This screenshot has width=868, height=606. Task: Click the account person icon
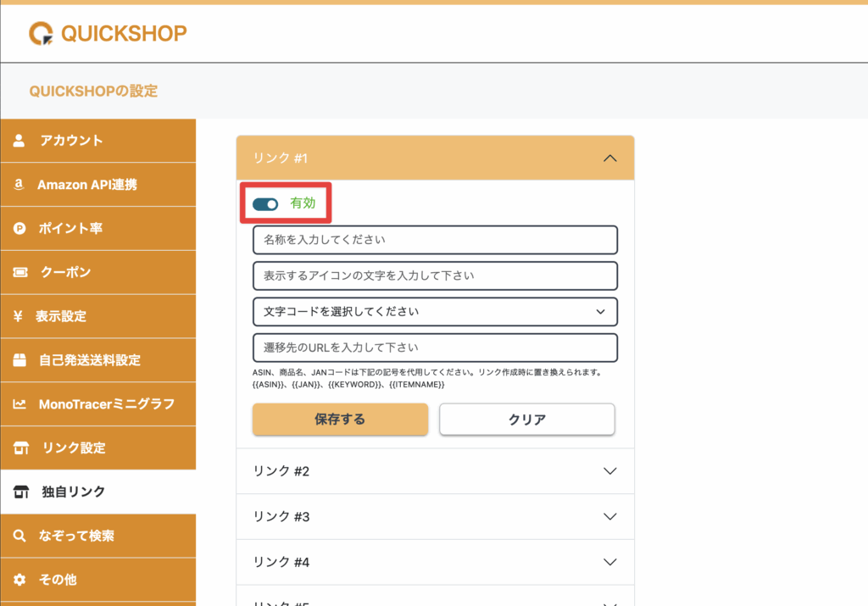(19, 141)
